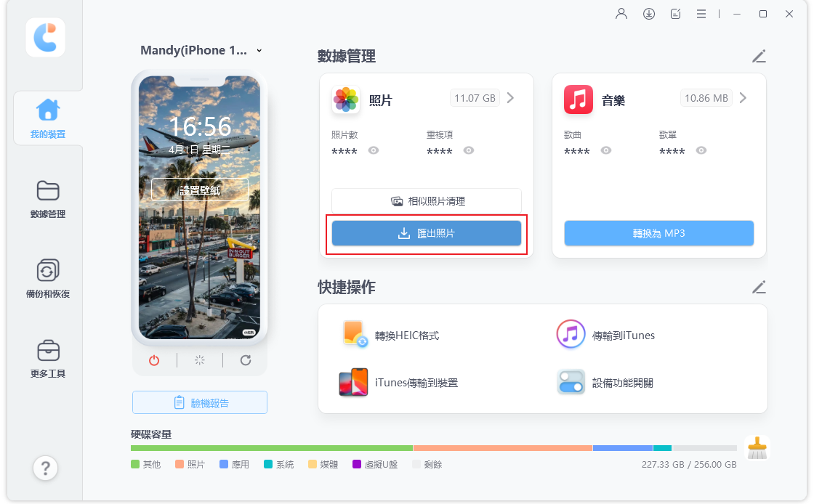This screenshot has height=504, width=814.
Task: Select the 傳輸到iTunes quick action icon
Action: coord(571,334)
